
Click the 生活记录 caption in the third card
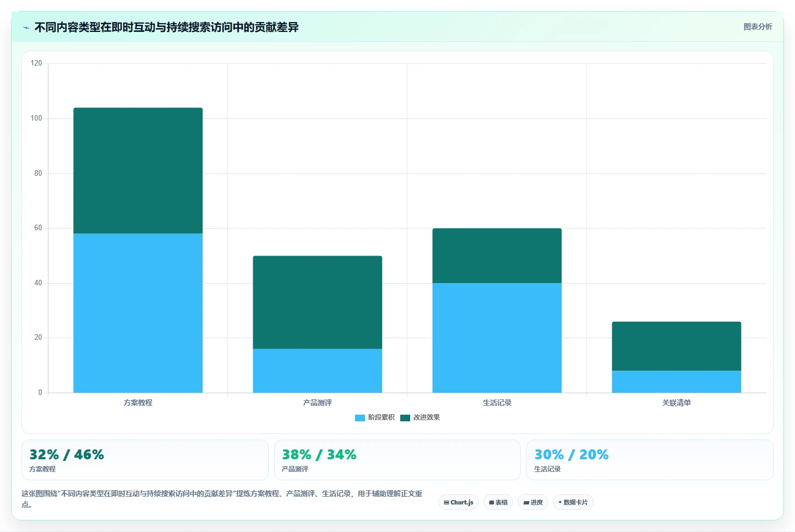point(547,469)
